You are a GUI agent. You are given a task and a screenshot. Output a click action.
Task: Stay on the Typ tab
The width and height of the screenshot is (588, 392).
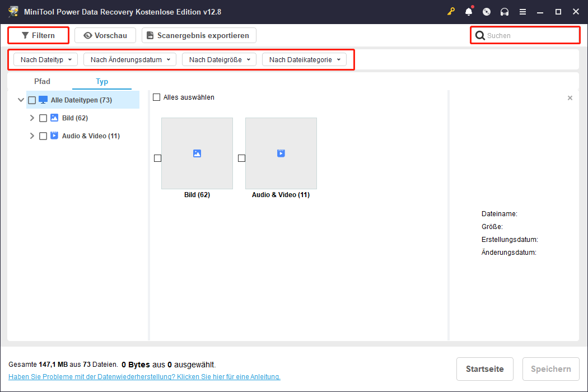click(x=102, y=81)
